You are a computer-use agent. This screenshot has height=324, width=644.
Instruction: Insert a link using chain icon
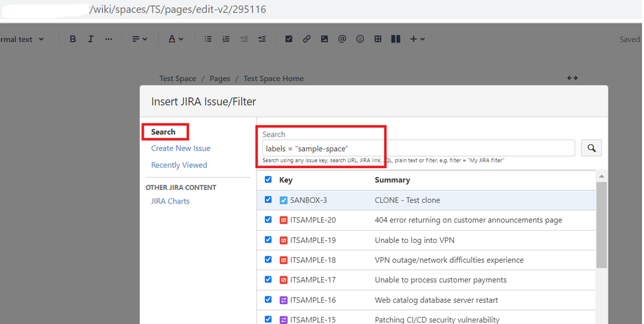[x=306, y=39]
